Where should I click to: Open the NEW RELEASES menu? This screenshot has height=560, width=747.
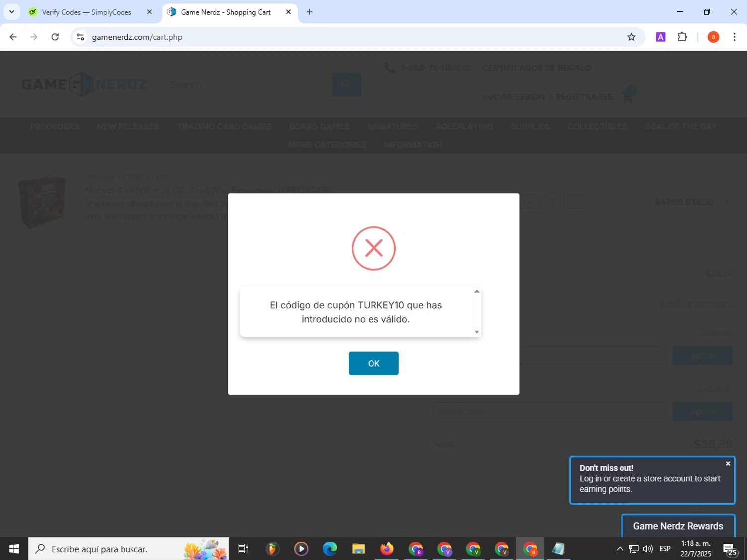[128, 127]
